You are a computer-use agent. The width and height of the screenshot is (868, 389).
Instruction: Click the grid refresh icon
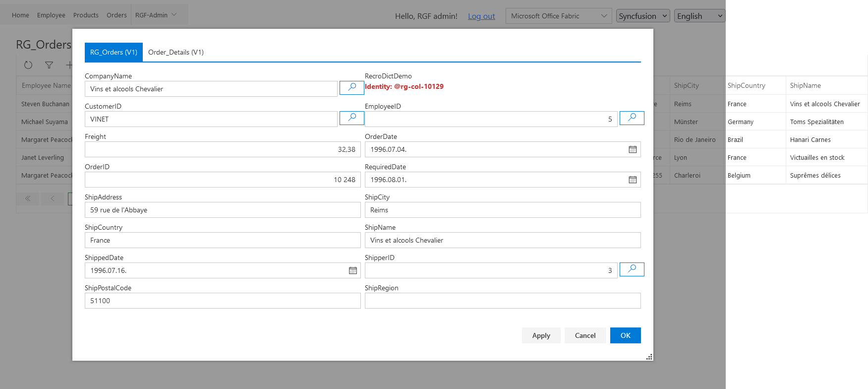pos(28,65)
